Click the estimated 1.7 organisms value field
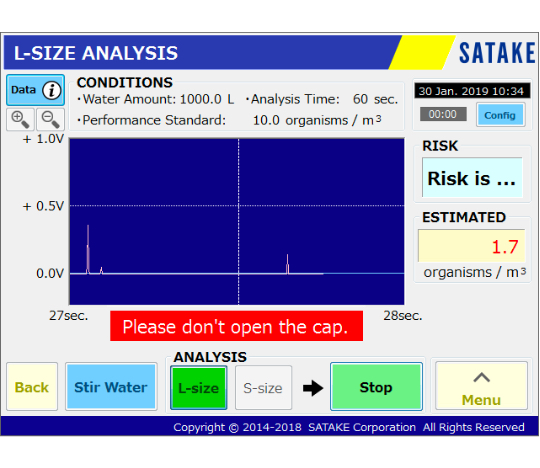Screen dimensions: 540x468 471,246
